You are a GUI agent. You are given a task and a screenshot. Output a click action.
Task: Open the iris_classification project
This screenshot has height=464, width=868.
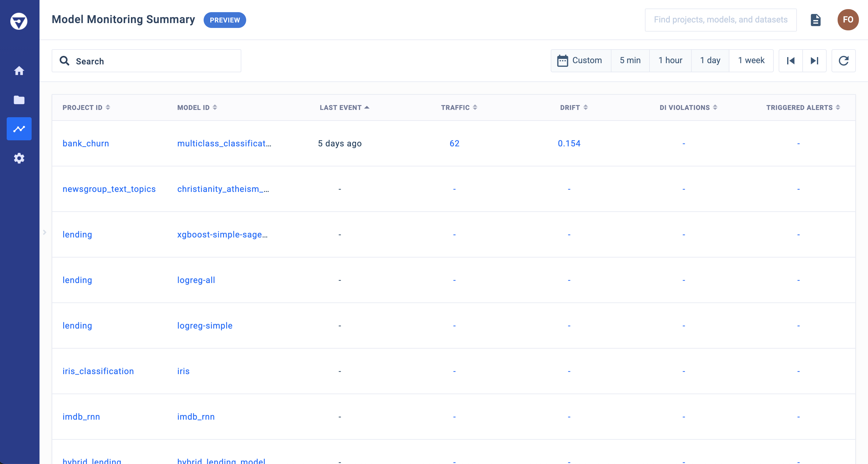tap(98, 371)
